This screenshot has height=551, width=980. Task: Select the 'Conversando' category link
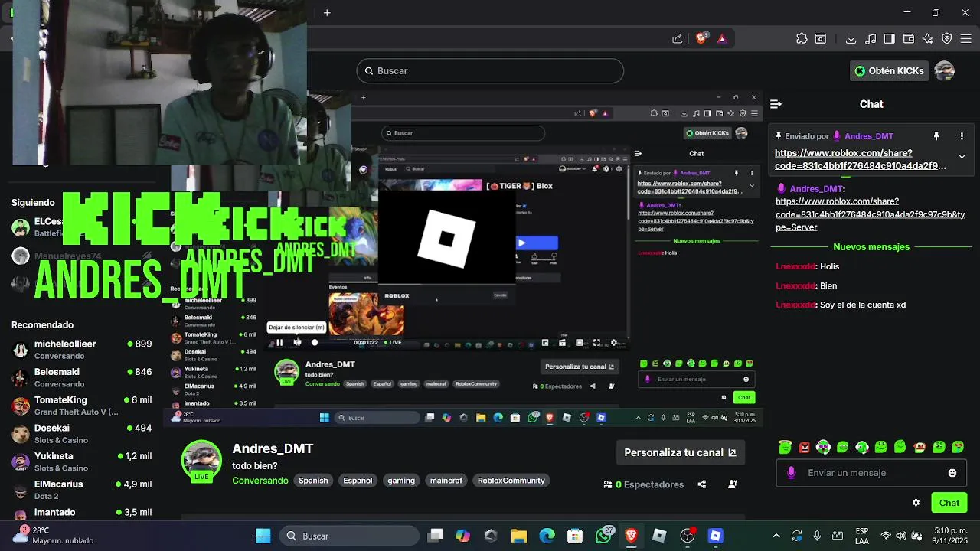260,481
